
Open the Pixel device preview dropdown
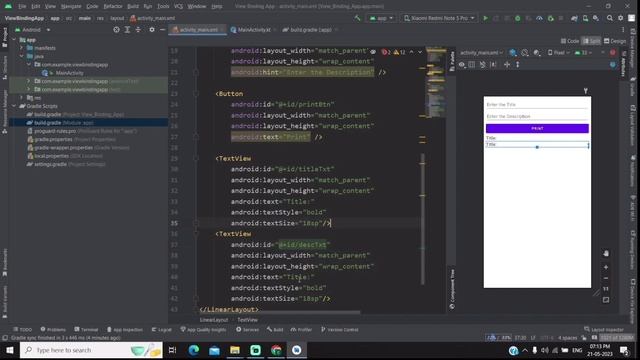(558, 53)
